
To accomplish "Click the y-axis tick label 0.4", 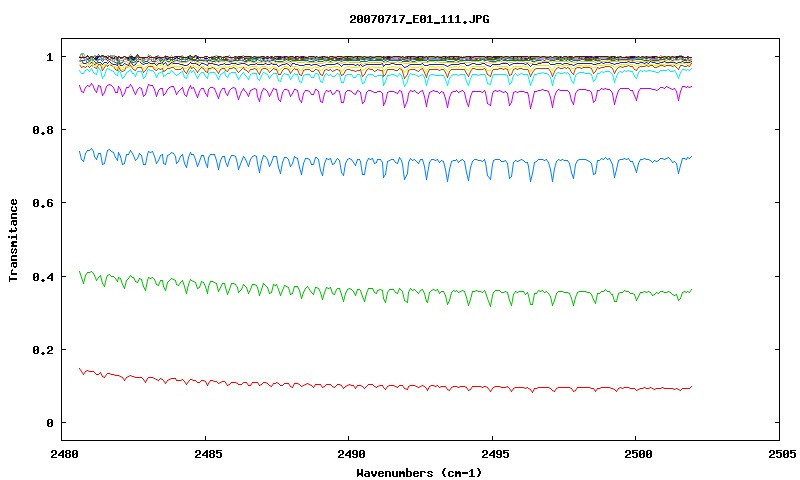I will coord(42,276).
